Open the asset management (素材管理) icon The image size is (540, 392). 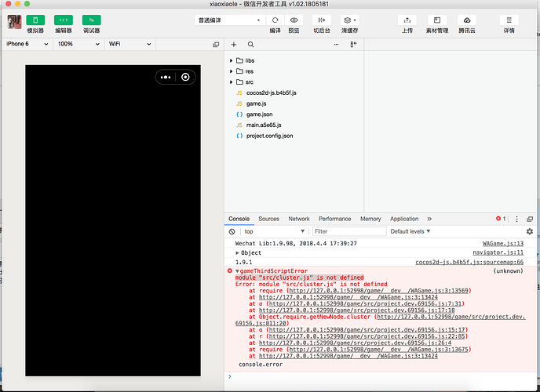click(437, 20)
